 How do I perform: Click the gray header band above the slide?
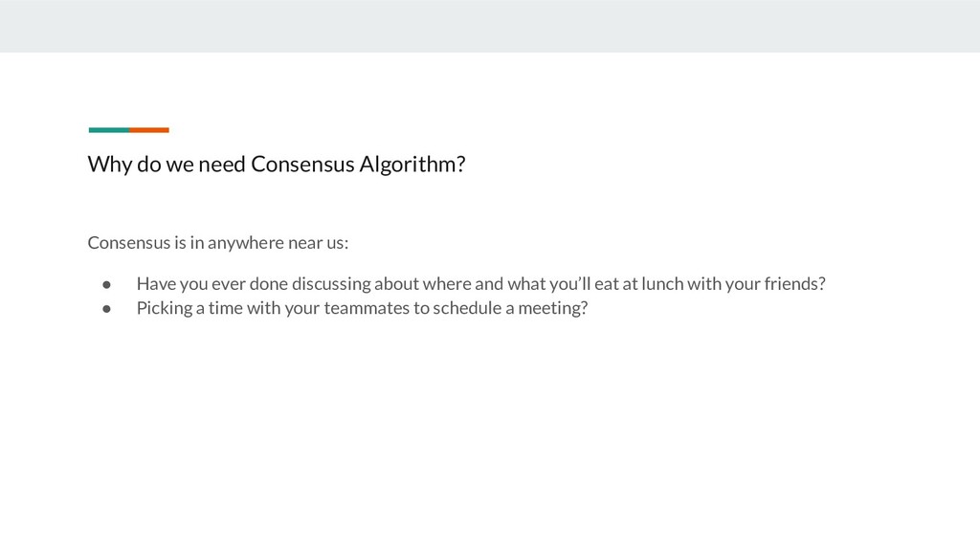tap(490, 26)
